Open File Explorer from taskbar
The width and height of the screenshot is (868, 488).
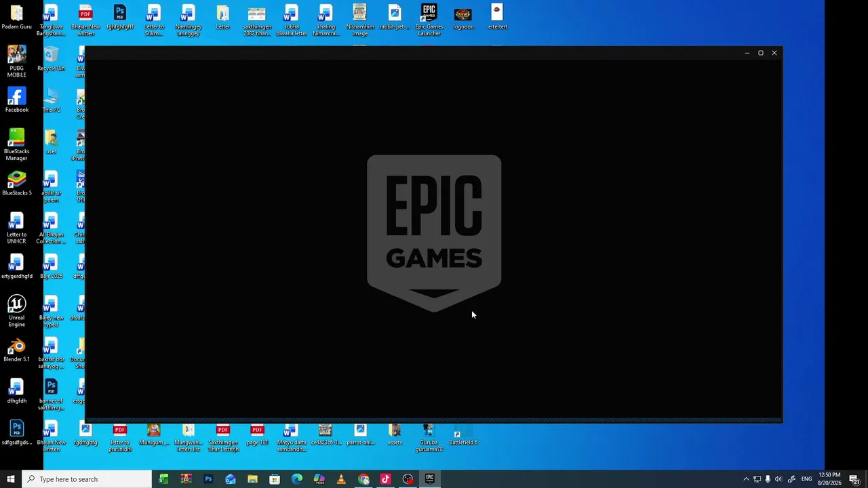tap(252, 479)
